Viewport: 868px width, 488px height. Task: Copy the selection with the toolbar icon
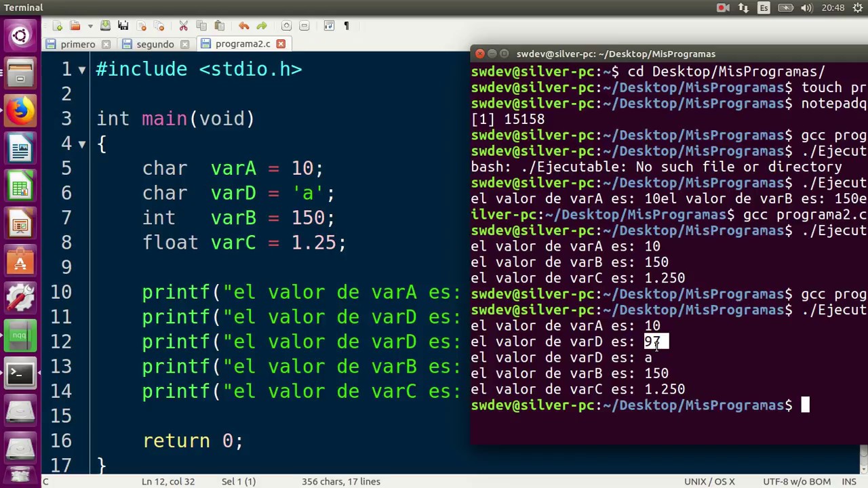point(201,26)
